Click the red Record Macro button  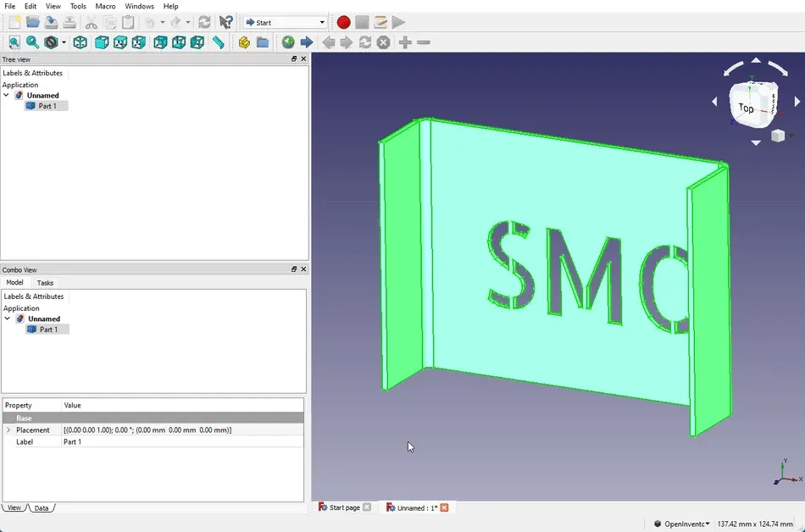[343, 22]
